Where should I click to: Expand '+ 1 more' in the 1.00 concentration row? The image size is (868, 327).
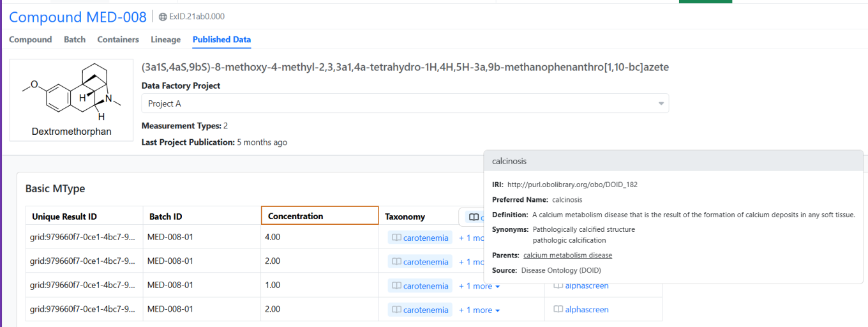pyautogui.click(x=479, y=286)
